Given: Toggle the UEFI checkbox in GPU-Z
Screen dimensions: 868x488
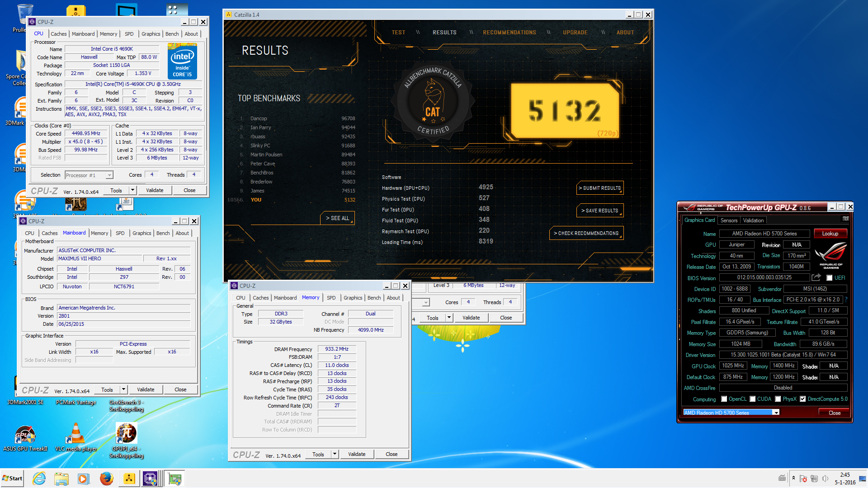Looking at the screenshot, I should (x=830, y=278).
